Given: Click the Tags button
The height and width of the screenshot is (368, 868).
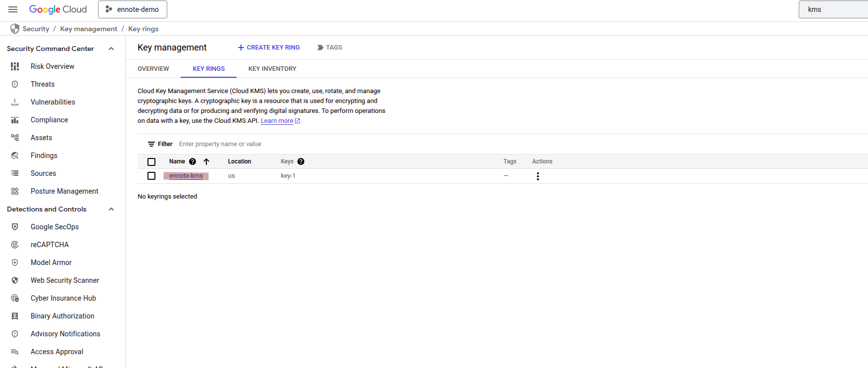Looking at the screenshot, I should pos(330,48).
